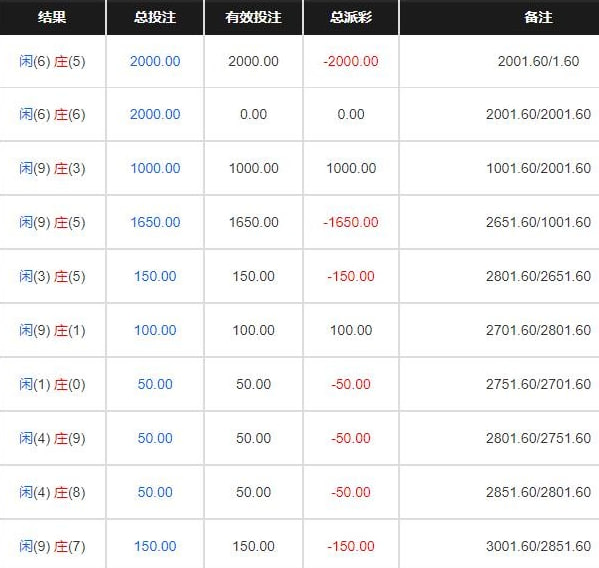This screenshot has width=599, height=568.
Task: Click the 有效投注 column header
Action: [x=253, y=17]
